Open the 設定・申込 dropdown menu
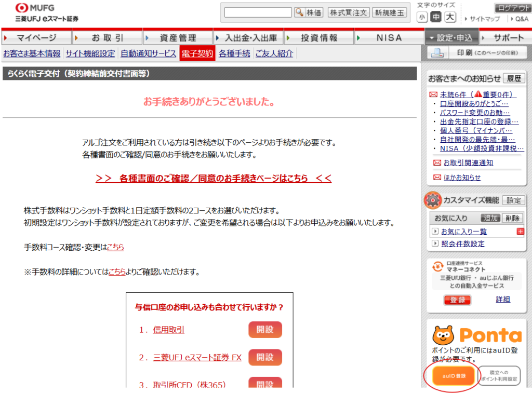The image size is (532, 393). pos(451,38)
